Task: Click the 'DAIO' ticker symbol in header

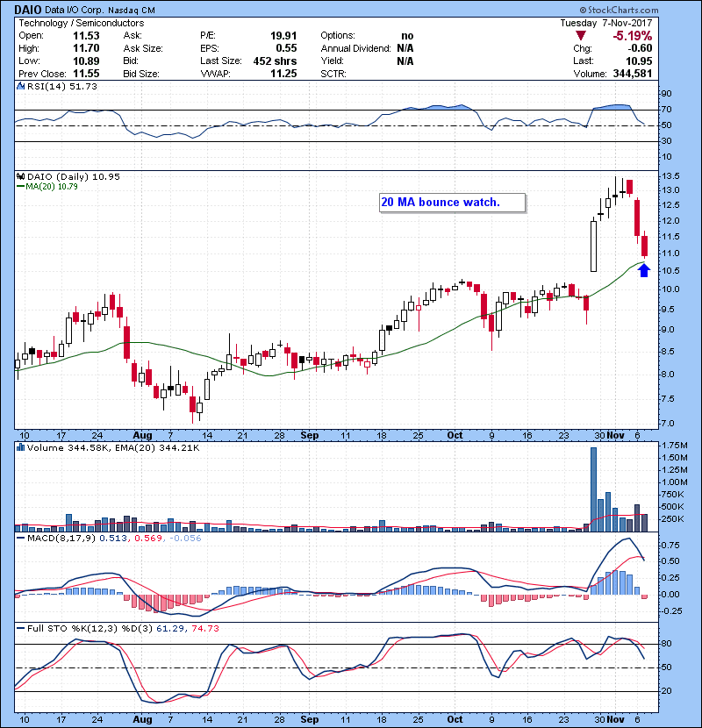Action: pyautogui.click(x=28, y=10)
